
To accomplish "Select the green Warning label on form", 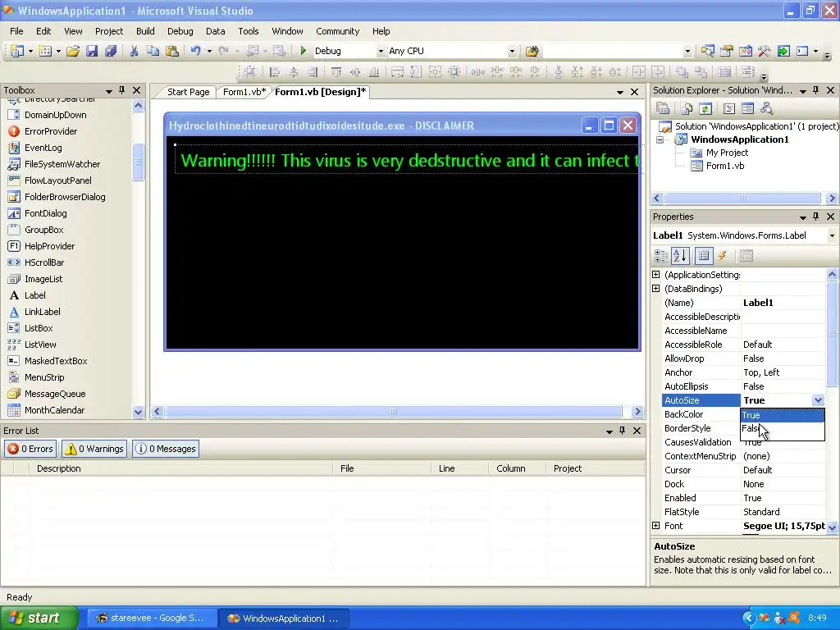I will [407, 160].
